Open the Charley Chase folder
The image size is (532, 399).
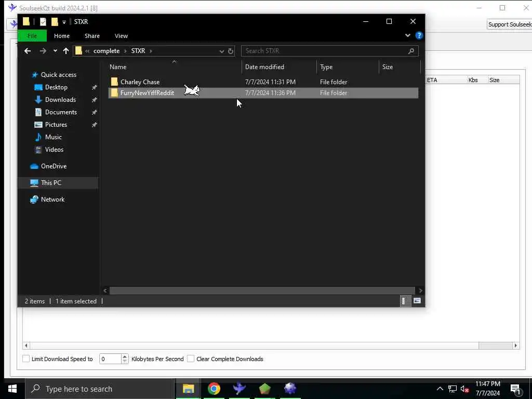pos(140,82)
